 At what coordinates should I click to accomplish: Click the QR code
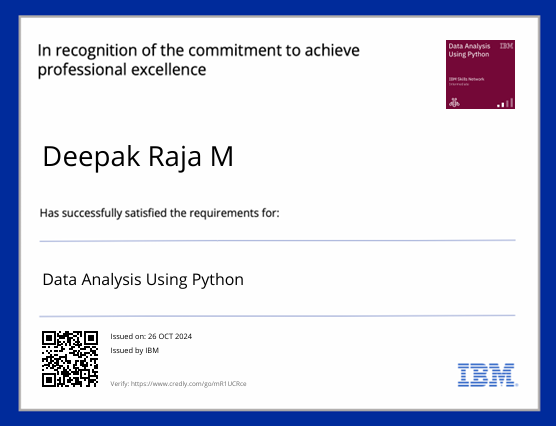pyautogui.click(x=70, y=359)
